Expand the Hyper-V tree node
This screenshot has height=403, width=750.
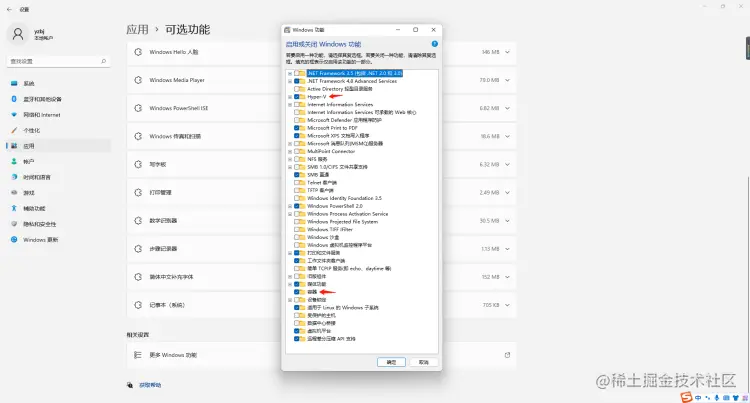[x=290, y=97]
